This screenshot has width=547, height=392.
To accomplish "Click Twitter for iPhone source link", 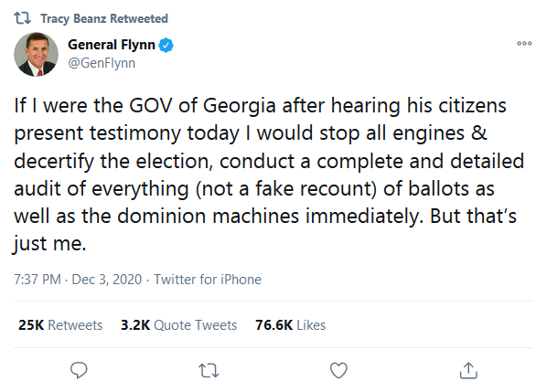I will (208, 280).
